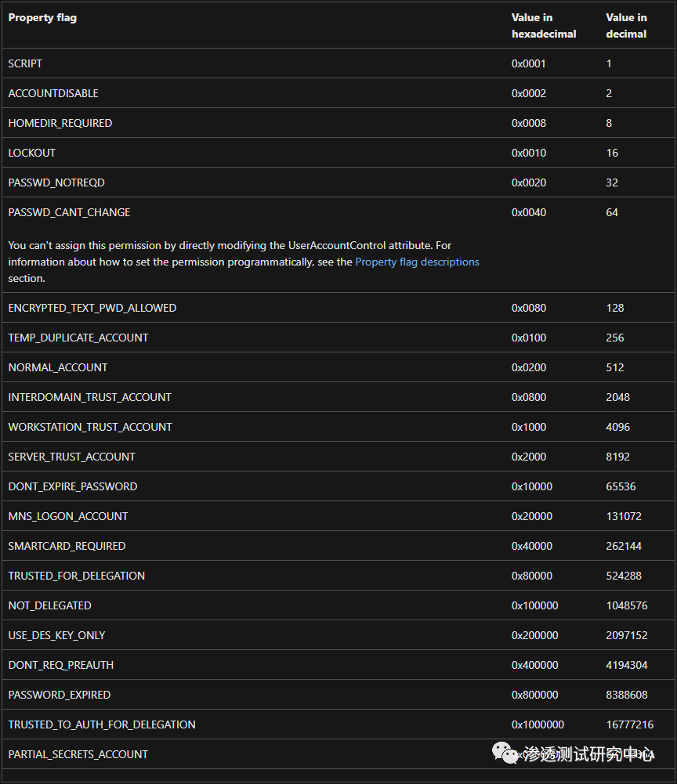677x784 pixels.
Task: Click the Value in hexadecimal column header
Action: pos(544,26)
